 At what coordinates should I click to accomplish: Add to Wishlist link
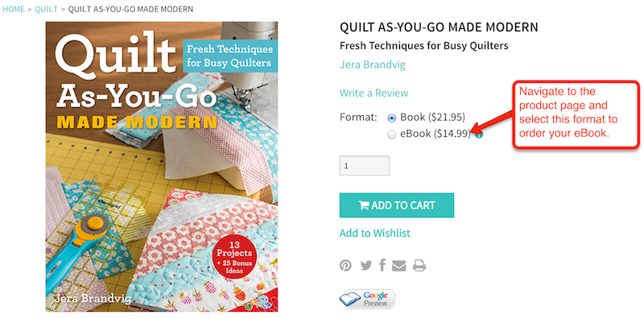click(x=375, y=233)
